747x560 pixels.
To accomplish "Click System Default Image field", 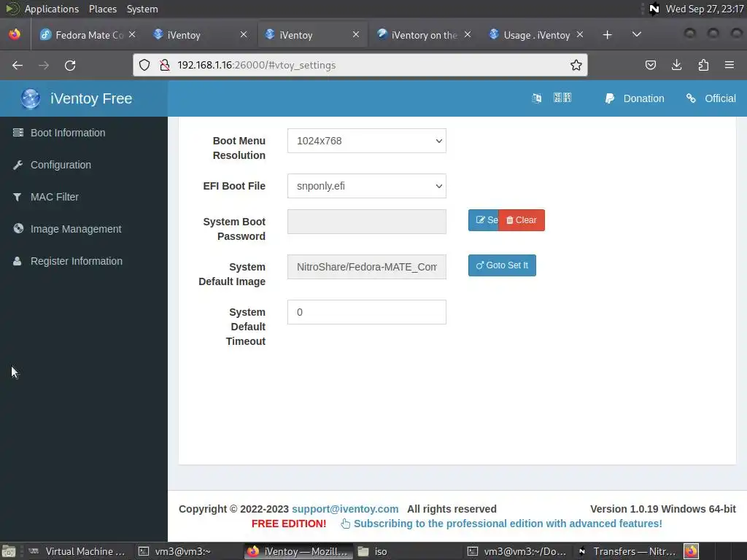I will coord(367,267).
